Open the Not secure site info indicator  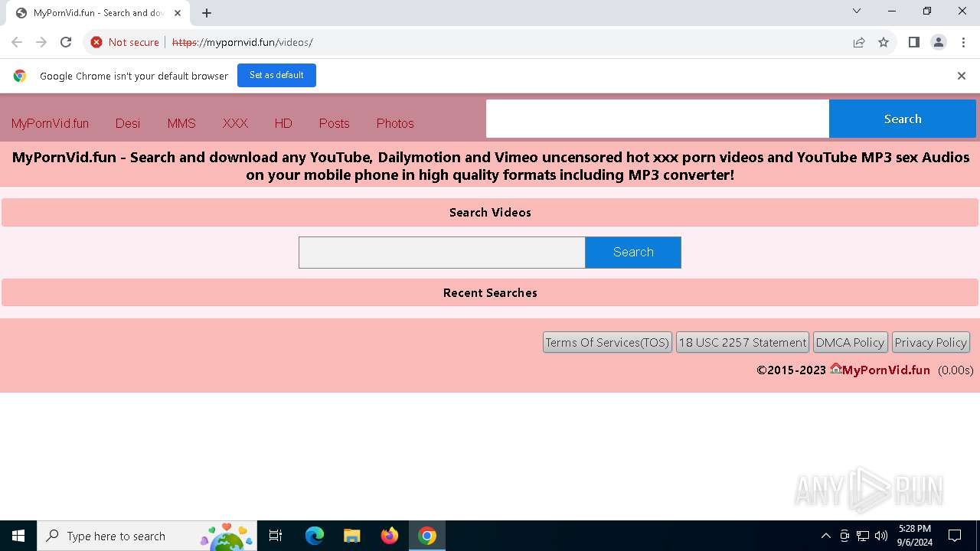point(125,42)
